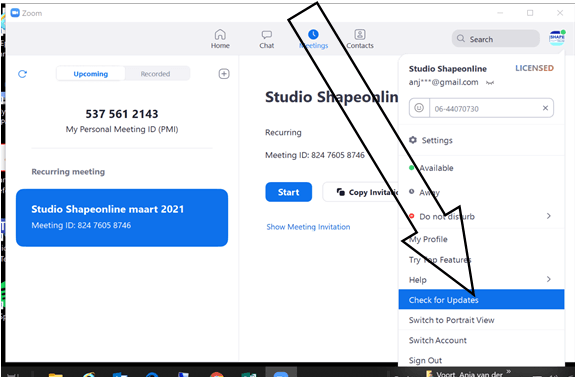
Task: Click the Search input field
Action: click(496, 39)
